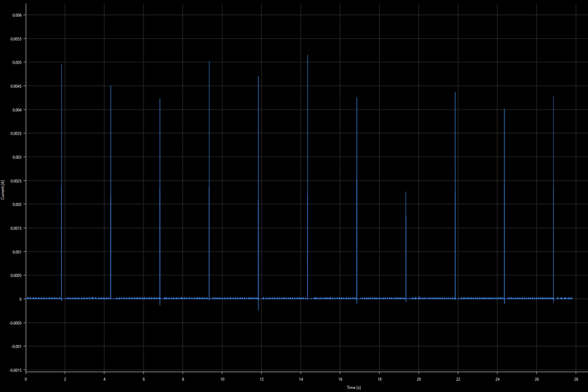Click the 2 tick on the time axis
588x392 pixels.
click(x=65, y=379)
